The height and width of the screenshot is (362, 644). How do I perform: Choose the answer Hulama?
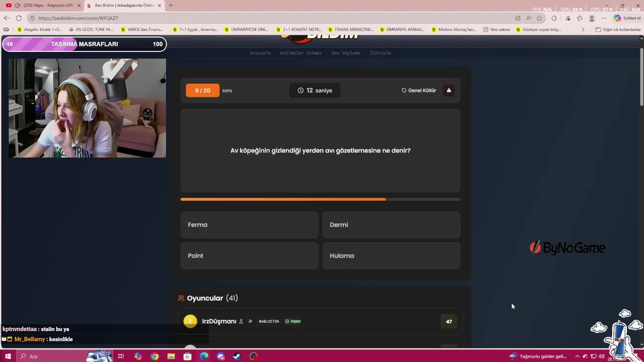pyautogui.click(x=391, y=255)
